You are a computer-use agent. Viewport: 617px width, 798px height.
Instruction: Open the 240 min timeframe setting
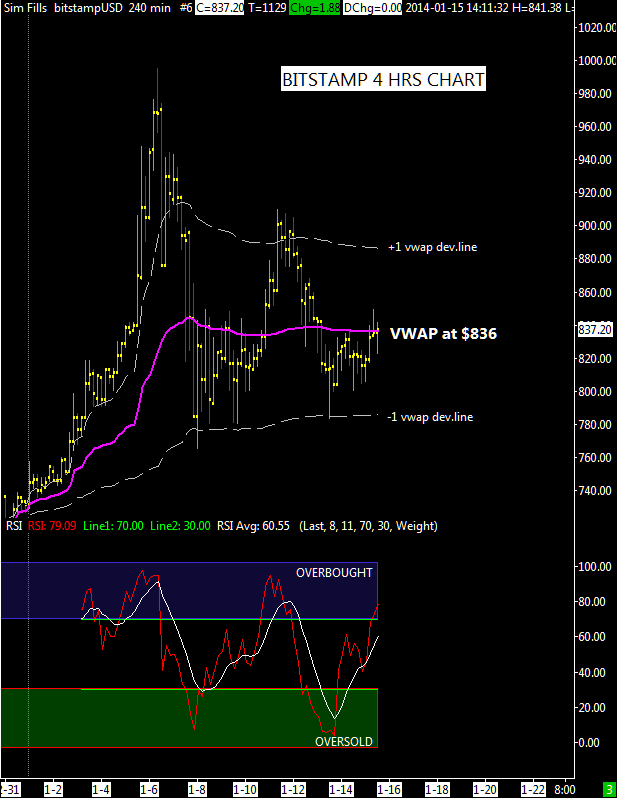pos(148,7)
